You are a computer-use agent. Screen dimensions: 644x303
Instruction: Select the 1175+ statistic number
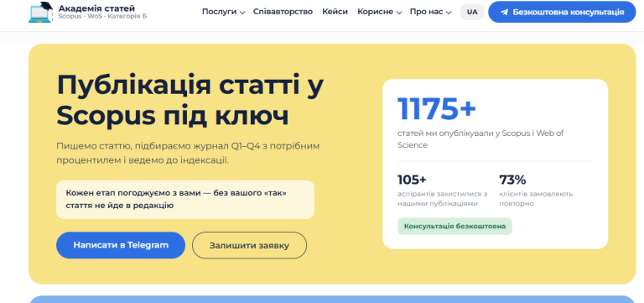tap(437, 109)
